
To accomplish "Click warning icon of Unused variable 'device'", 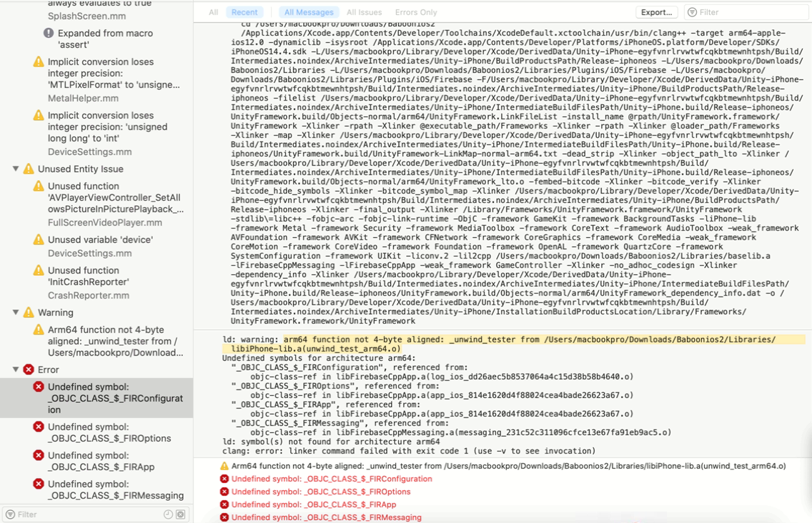I will coord(39,240).
